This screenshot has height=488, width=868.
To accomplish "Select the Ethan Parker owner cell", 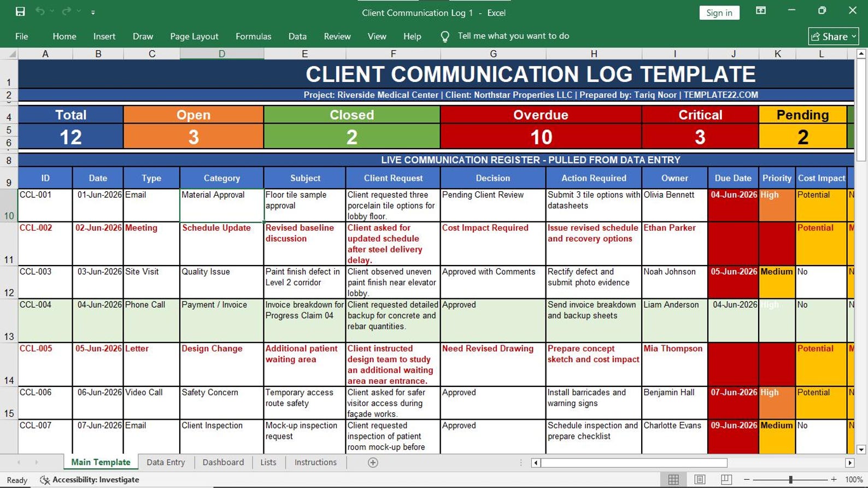I will [675, 244].
